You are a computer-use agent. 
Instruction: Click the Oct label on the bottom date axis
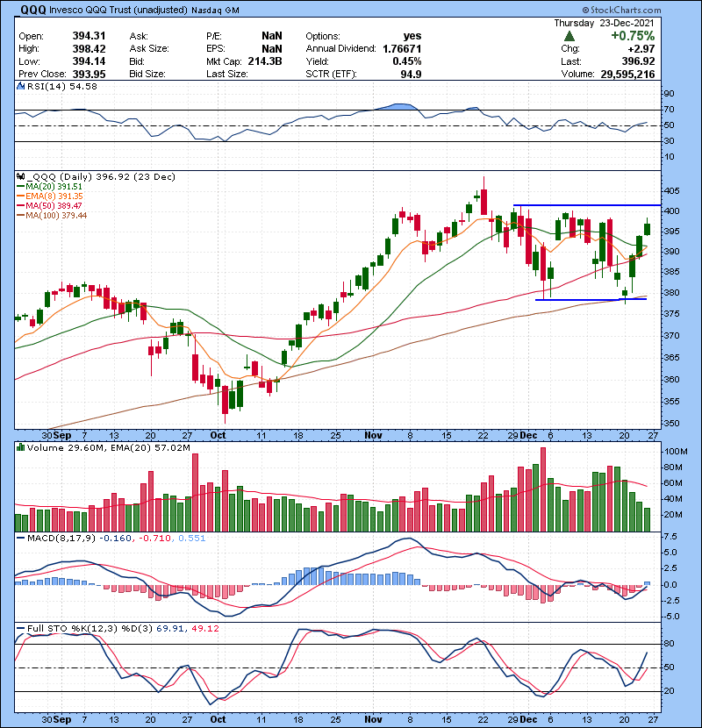coord(218,719)
